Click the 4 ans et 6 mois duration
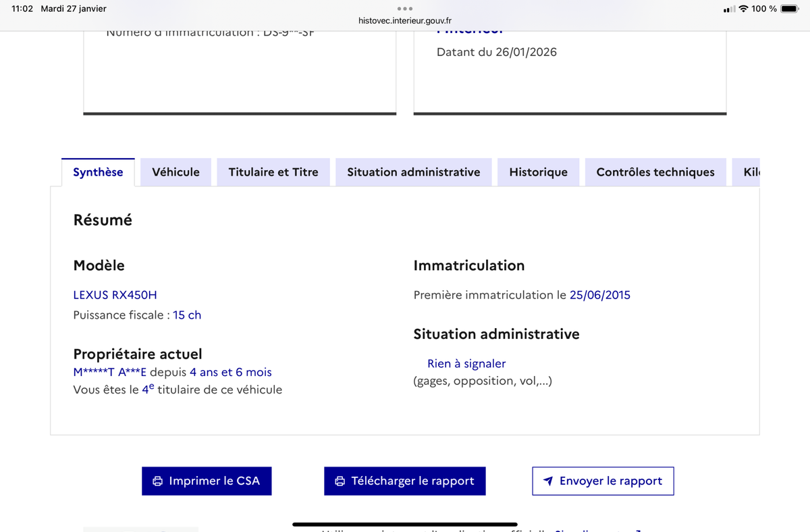Viewport: 810px width, 532px height. click(231, 372)
